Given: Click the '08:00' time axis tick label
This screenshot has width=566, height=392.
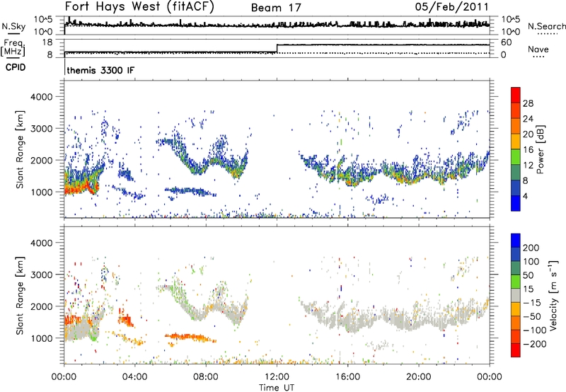Looking at the screenshot, I should click(206, 377).
